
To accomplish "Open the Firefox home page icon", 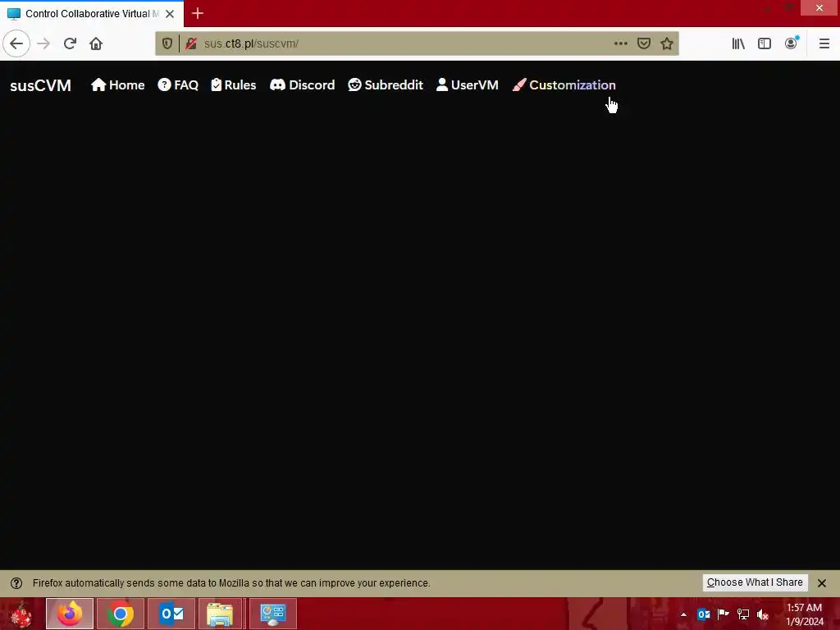I will [96, 43].
